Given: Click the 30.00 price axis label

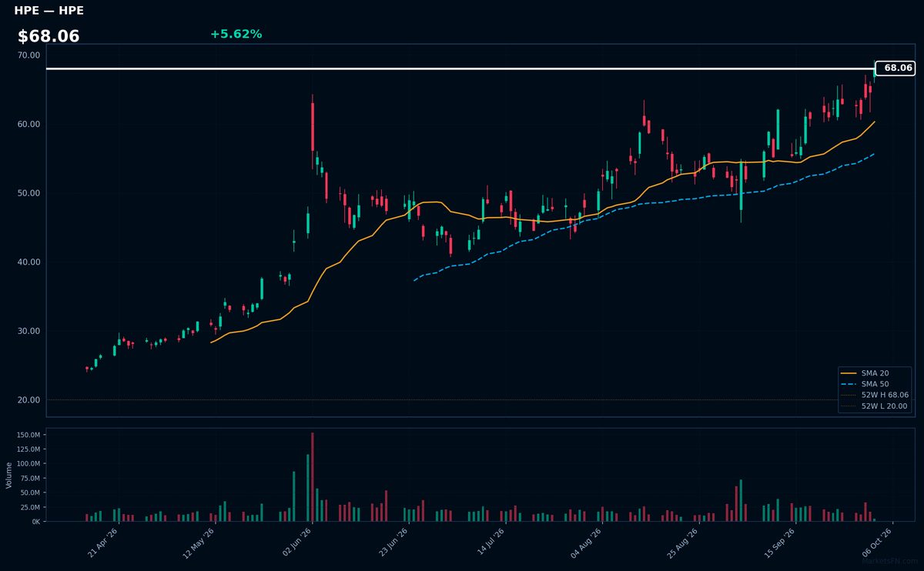Looking at the screenshot, I should (28, 331).
